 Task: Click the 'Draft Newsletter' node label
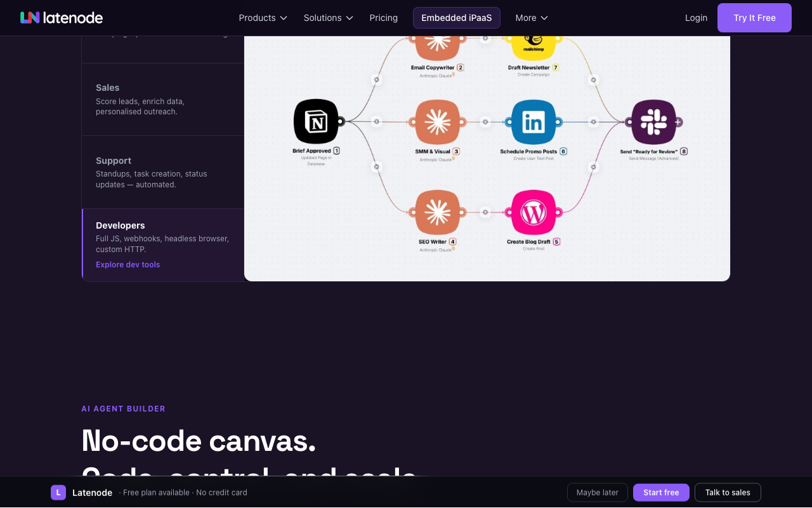(x=528, y=67)
